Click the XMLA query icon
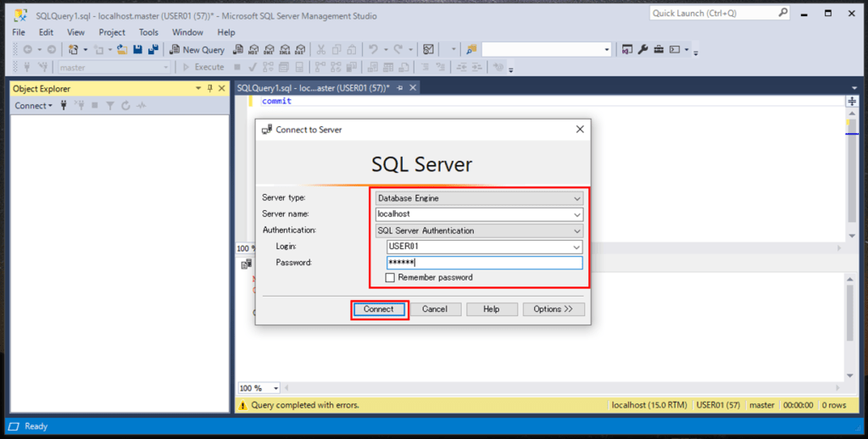Viewport: 868px width, 439px height. 285,50
